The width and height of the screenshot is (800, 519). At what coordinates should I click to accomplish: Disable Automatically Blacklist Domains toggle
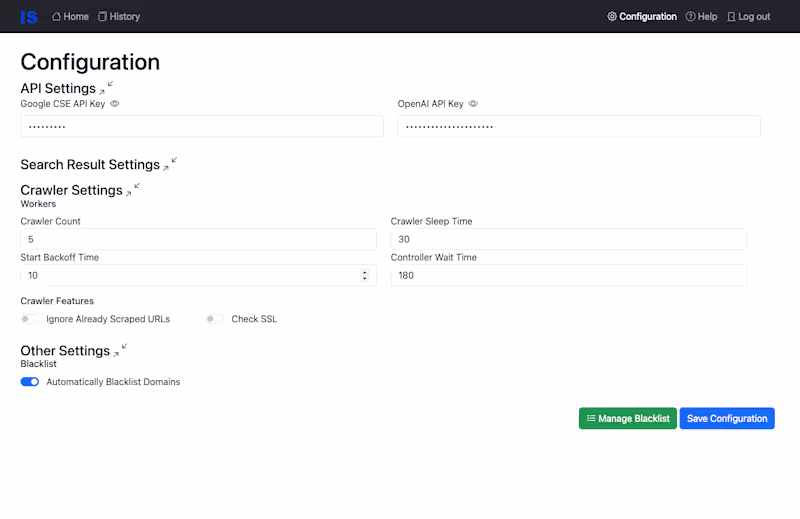coord(30,382)
